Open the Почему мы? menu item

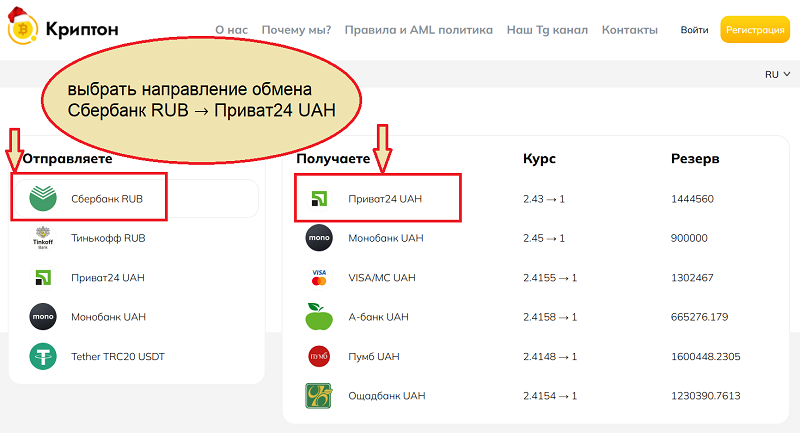pos(296,30)
